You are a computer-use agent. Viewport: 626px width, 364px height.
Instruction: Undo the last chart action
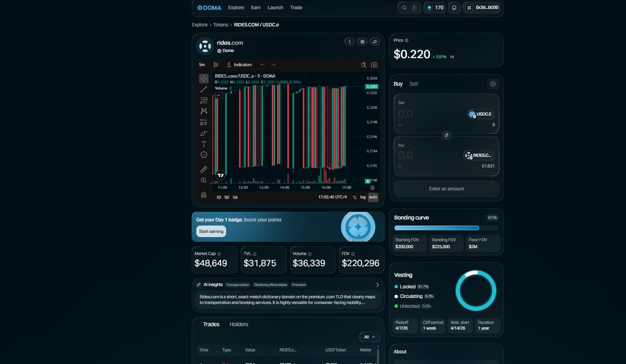point(262,65)
